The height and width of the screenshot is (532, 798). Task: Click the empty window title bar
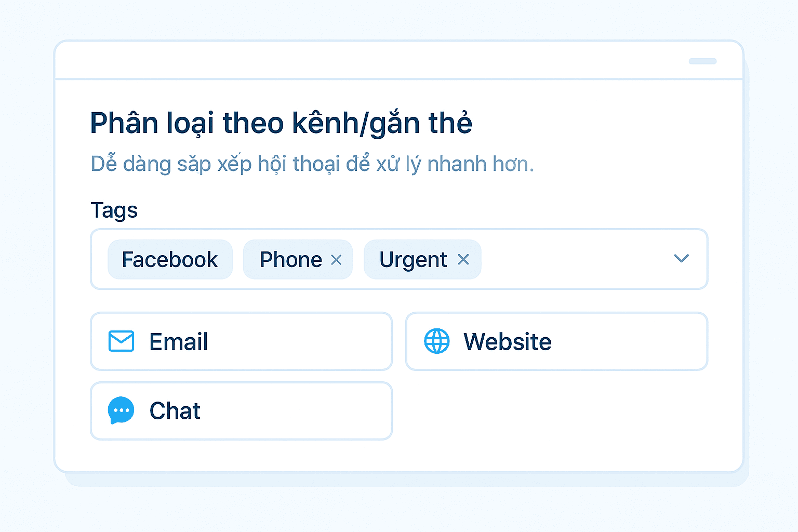pos(364,61)
